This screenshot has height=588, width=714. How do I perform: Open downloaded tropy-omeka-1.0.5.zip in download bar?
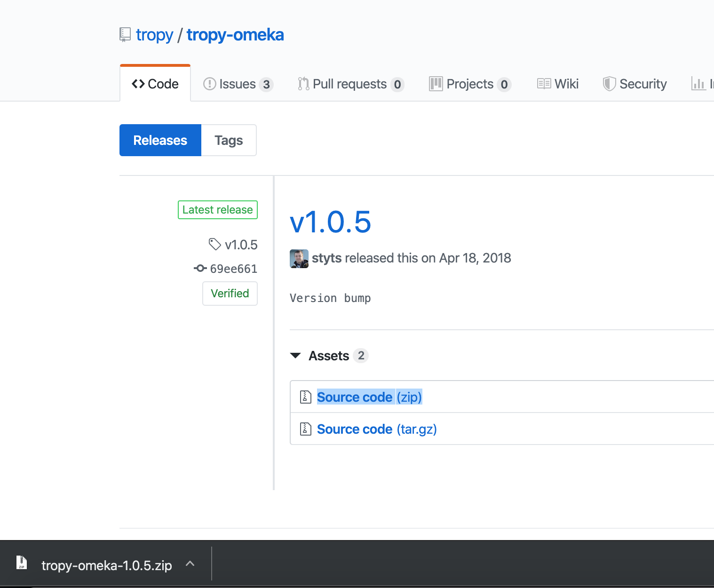(x=107, y=565)
